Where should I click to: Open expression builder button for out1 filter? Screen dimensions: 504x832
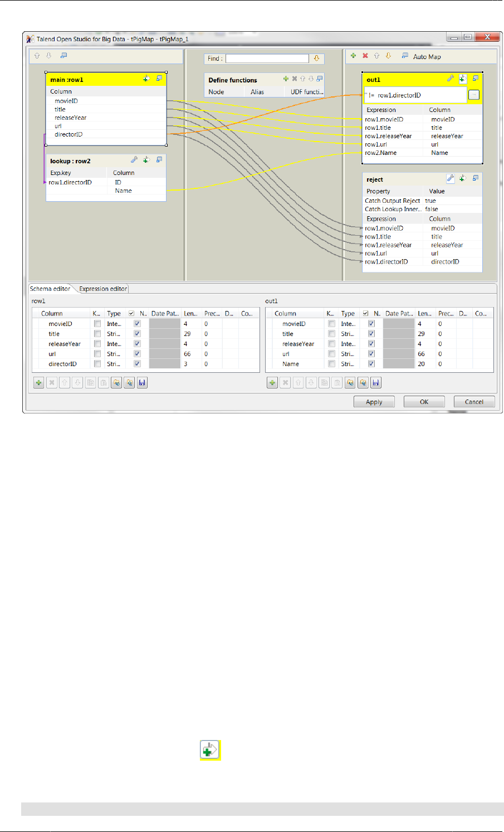pyautogui.click(x=474, y=95)
